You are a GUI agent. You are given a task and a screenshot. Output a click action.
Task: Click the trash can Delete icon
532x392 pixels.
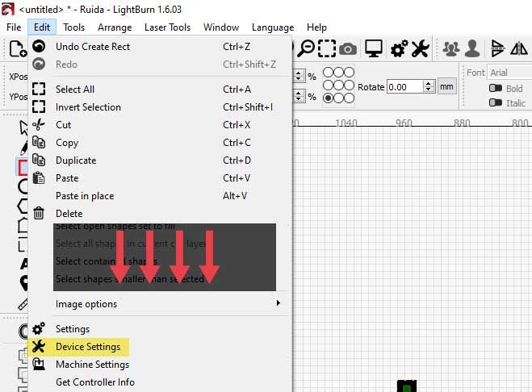click(x=39, y=213)
